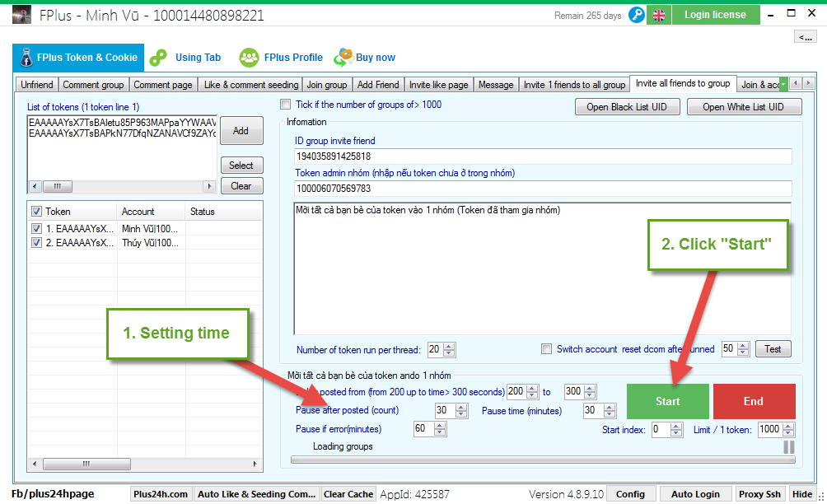Image resolution: width=827 pixels, height=504 pixels.
Task: Click the FPlus app icon in title bar
Action: (21, 15)
